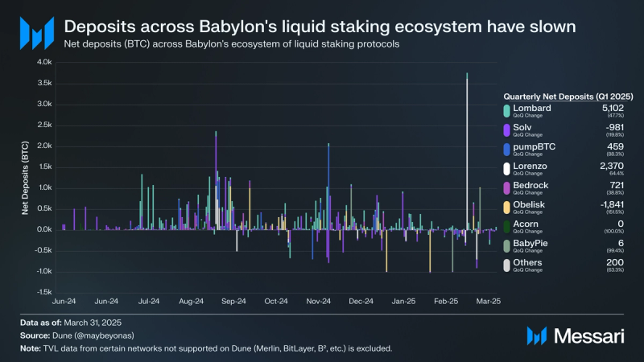The width and height of the screenshot is (644, 362).
Task: Click the 'Feb-25' x-axis label
Action: click(446, 301)
